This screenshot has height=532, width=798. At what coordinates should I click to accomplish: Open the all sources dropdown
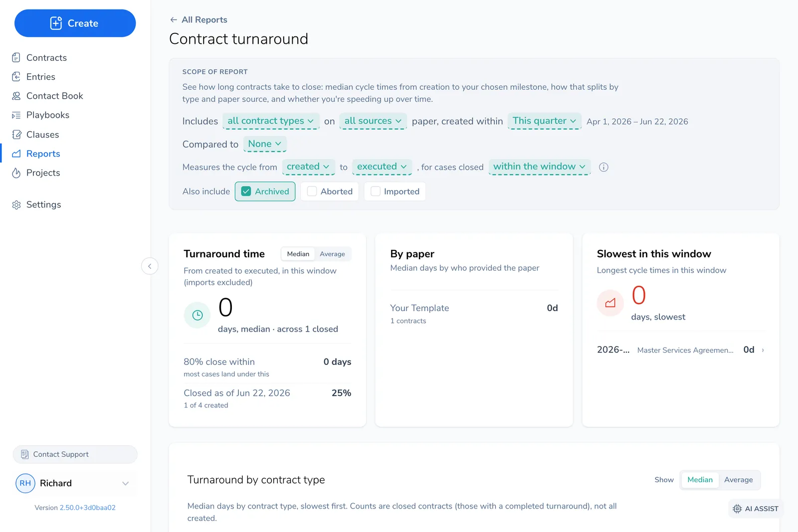pyautogui.click(x=373, y=121)
